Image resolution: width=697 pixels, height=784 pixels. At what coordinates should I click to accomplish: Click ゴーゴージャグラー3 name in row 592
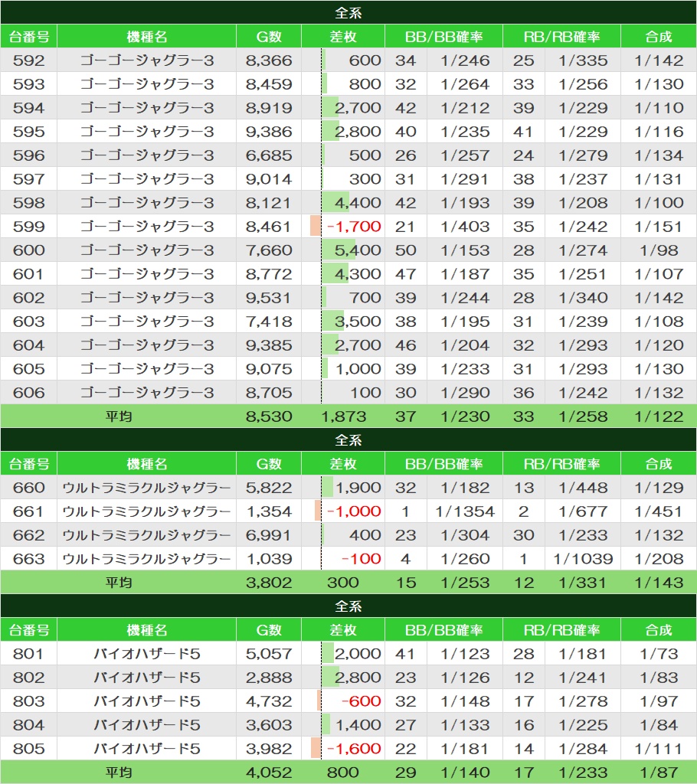click(146, 60)
